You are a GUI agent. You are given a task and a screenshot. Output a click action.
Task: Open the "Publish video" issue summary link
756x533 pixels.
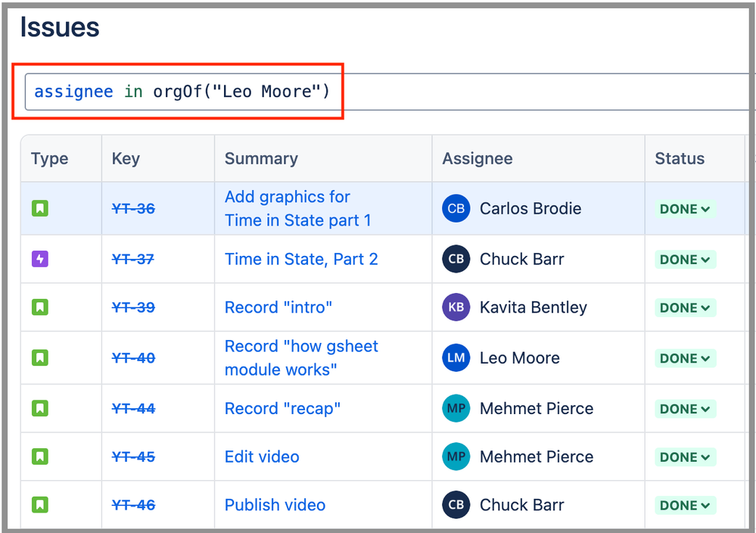pyautogui.click(x=275, y=505)
